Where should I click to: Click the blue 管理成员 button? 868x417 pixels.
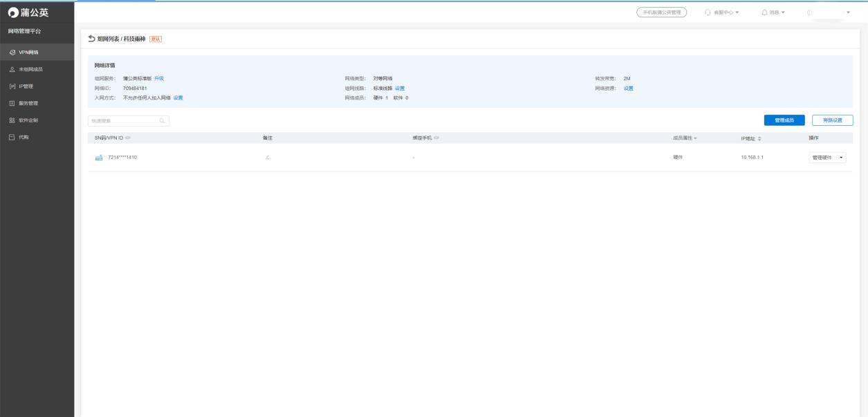point(784,120)
